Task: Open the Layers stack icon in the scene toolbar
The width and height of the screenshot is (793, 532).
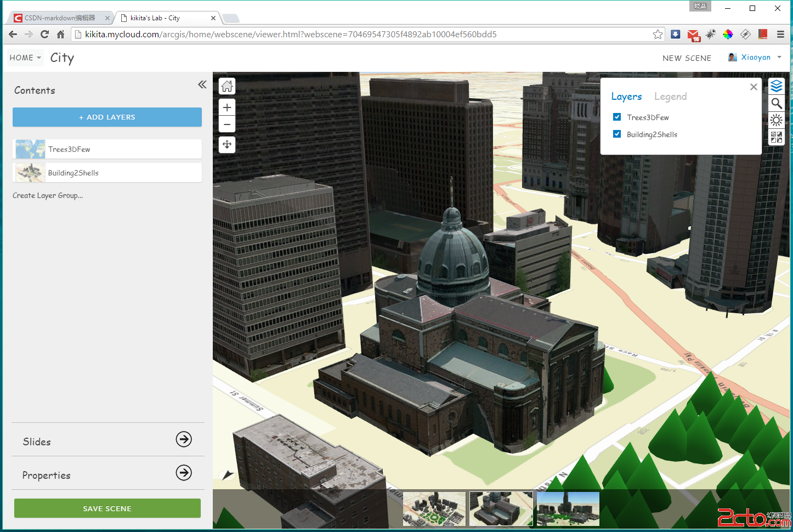Action: pyautogui.click(x=777, y=86)
